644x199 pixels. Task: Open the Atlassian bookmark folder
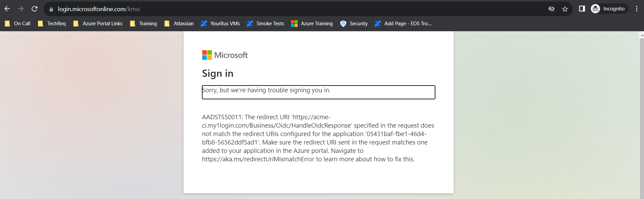(179, 24)
